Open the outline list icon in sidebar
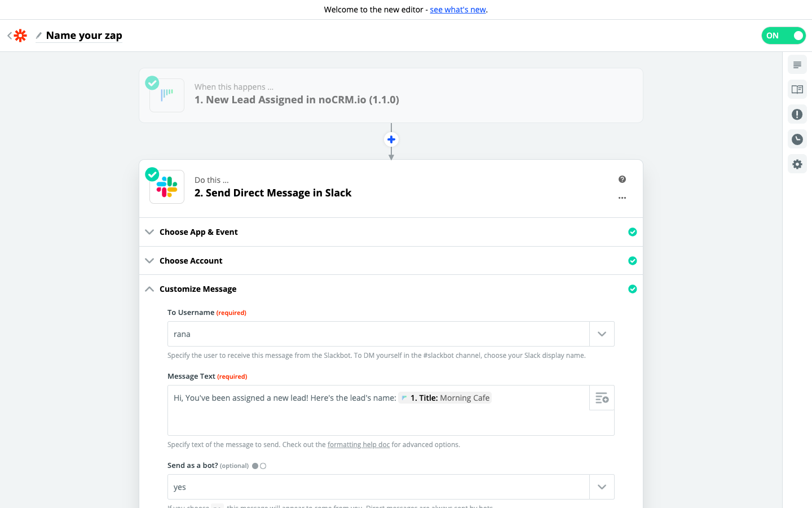 pyautogui.click(x=797, y=65)
